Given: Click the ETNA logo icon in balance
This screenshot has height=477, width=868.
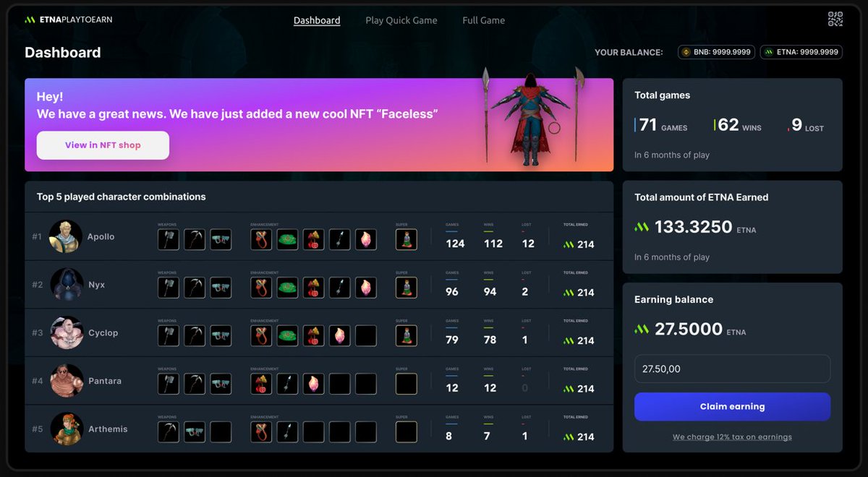Looking at the screenshot, I should click(x=769, y=52).
